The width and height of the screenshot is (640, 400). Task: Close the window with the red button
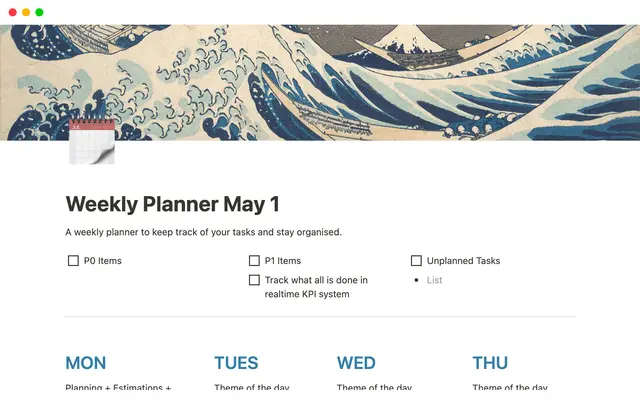click(x=12, y=12)
